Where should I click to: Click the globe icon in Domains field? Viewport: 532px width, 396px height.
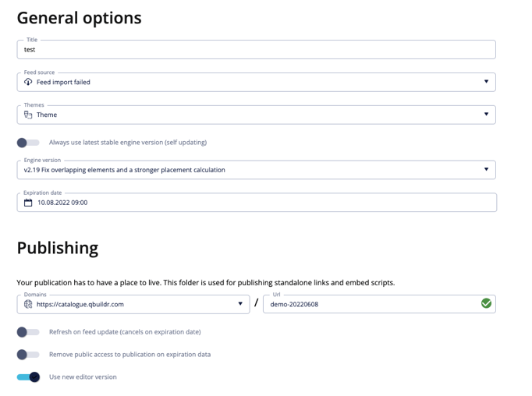coord(28,304)
